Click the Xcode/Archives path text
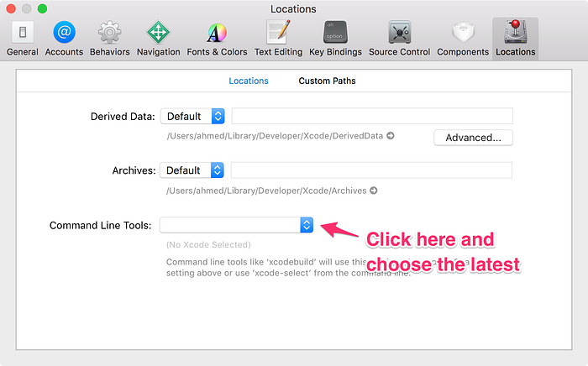The image size is (588, 366). (x=266, y=191)
